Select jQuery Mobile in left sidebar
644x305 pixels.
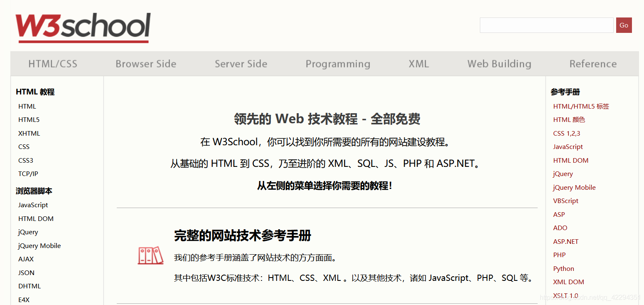click(x=39, y=245)
